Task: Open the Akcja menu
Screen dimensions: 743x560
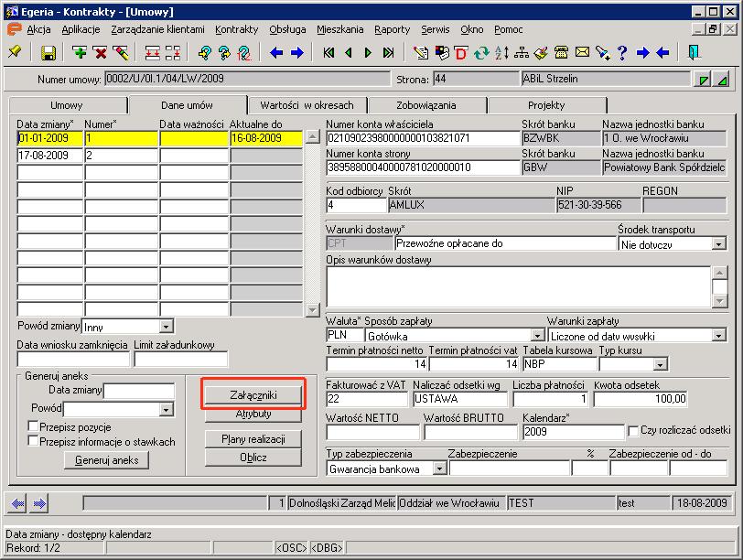Action: point(38,29)
